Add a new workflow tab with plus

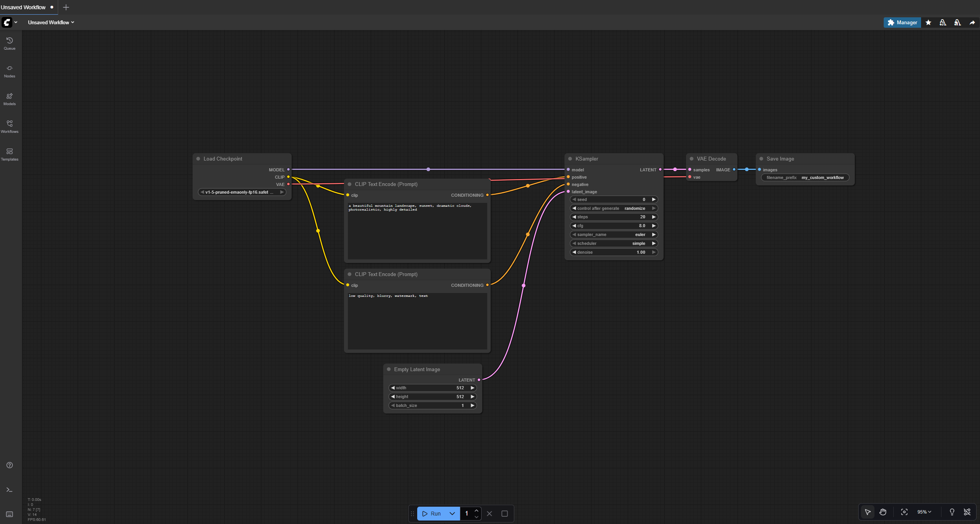pos(66,7)
